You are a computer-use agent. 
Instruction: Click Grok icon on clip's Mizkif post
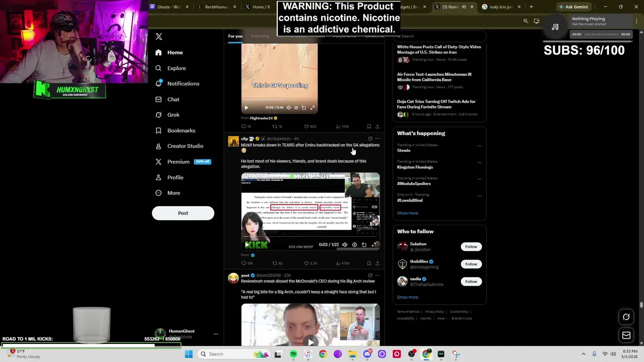(370, 139)
